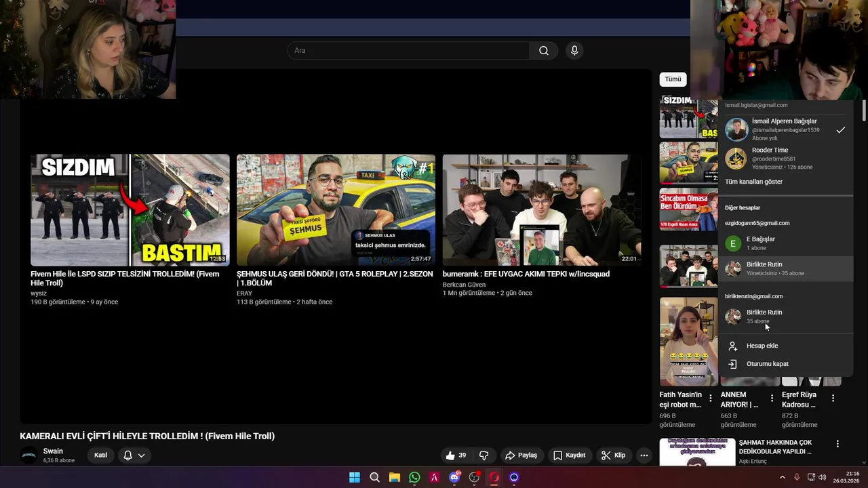Click Tüm kanalları göster

click(753, 182)
